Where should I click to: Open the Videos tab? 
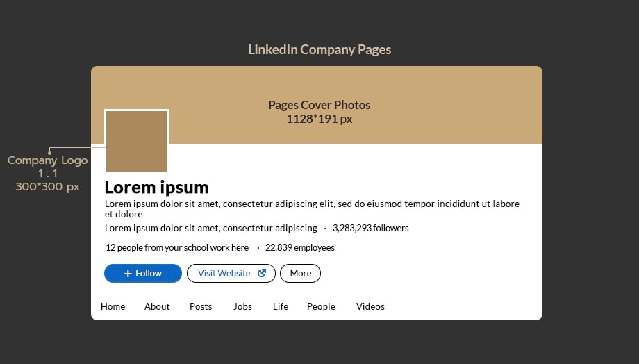[x=370, y=306]
